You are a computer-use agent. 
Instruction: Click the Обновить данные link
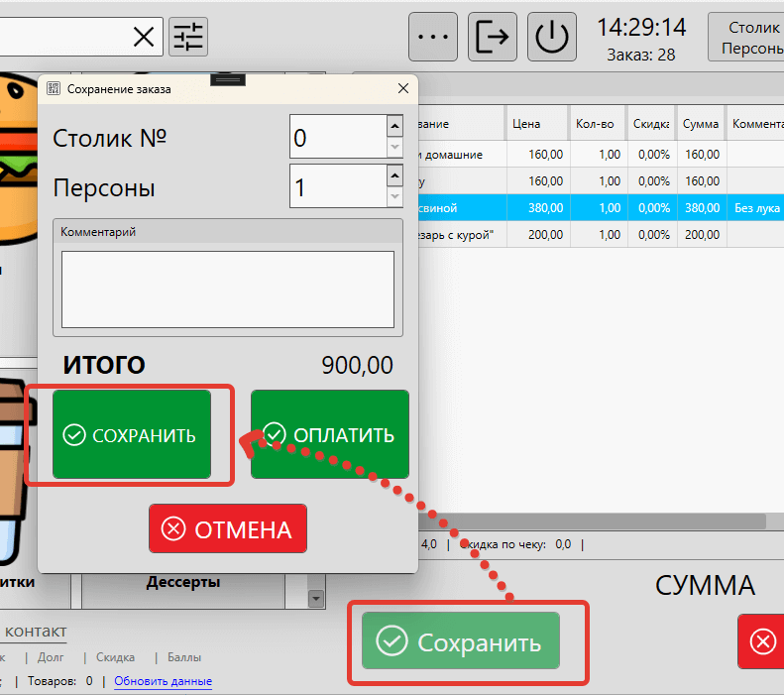pyautogui.click(x=163, y=681)
